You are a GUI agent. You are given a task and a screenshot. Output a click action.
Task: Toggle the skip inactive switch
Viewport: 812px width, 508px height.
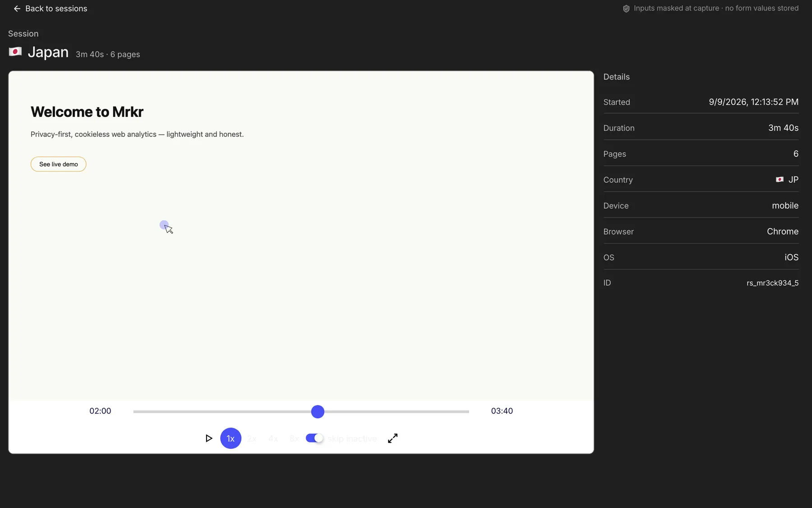coord(314,438)
